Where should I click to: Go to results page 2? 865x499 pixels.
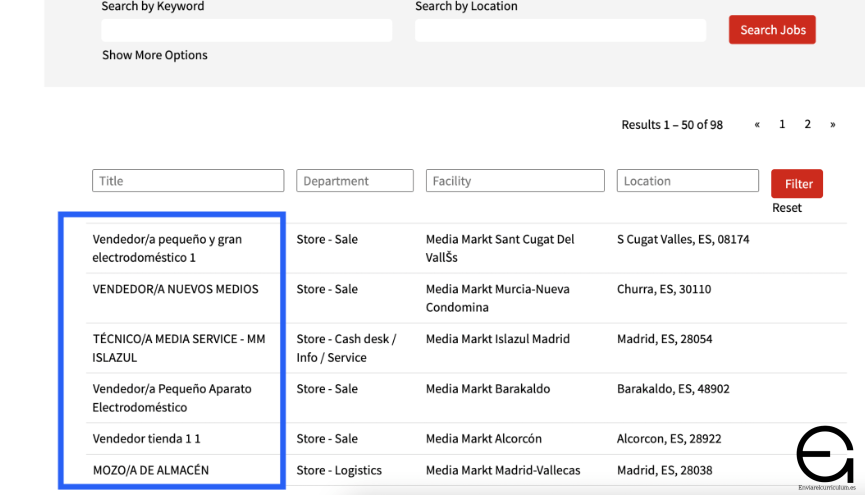pos(808,124)
